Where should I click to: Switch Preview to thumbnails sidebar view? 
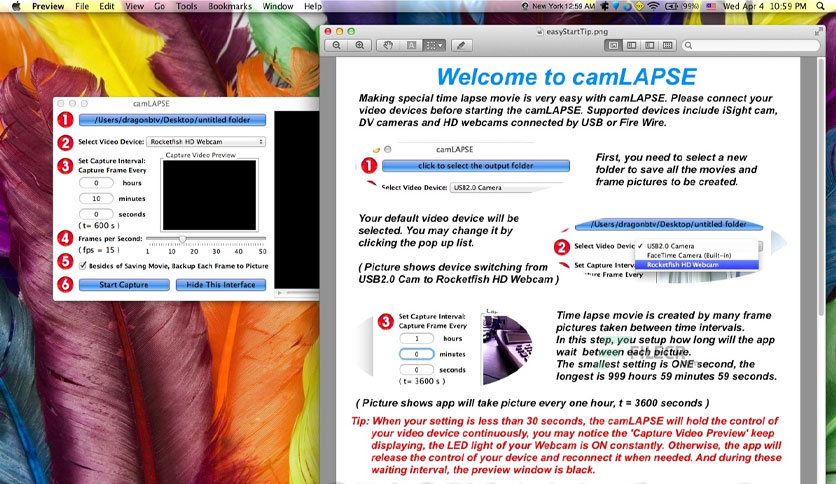[x=631, y=45]
